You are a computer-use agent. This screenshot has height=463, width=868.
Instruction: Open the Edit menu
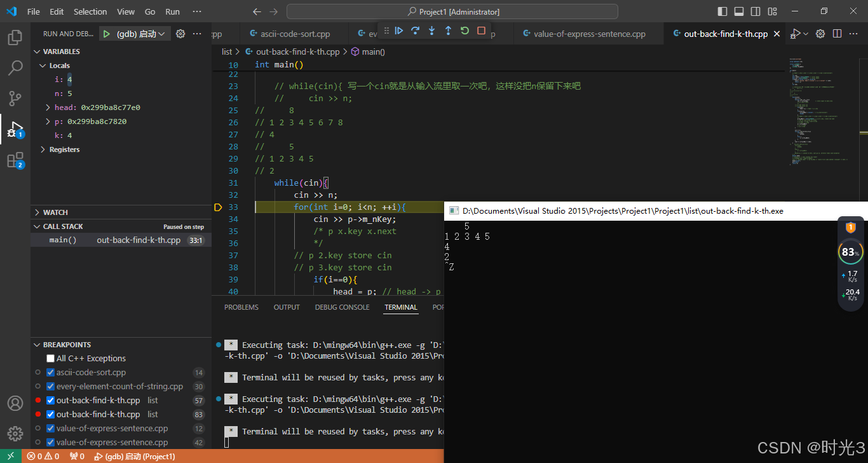[x=57, y=11]
